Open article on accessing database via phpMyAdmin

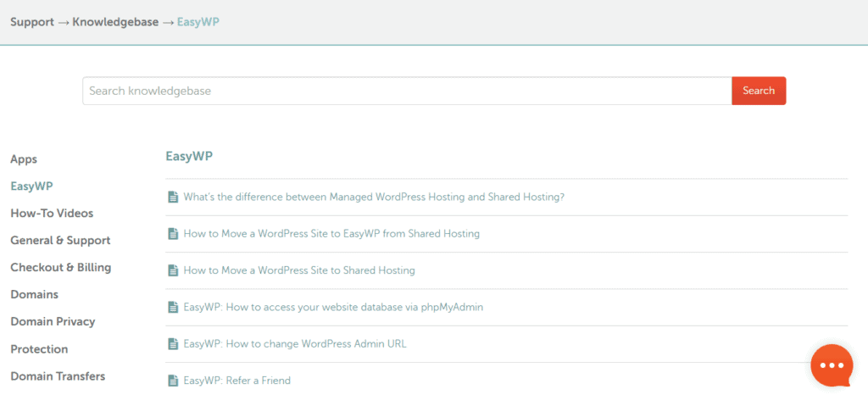[x=333, y=307]
